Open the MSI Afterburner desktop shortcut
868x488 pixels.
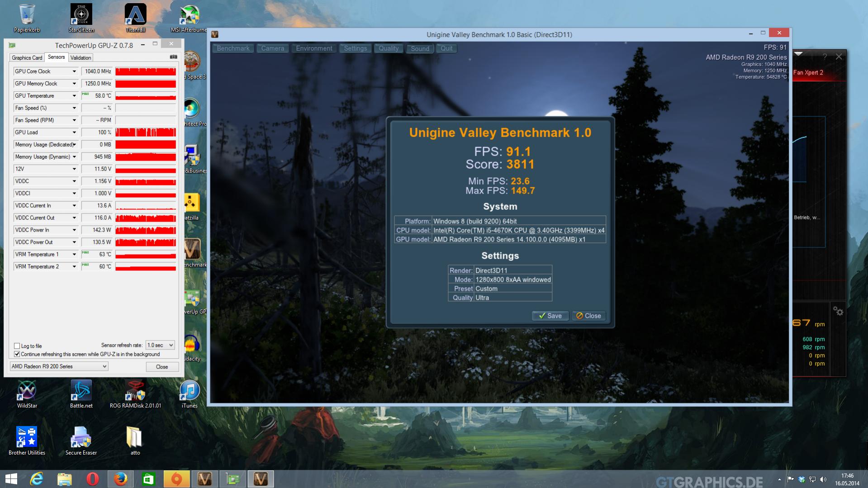click(x=189, y=18)
